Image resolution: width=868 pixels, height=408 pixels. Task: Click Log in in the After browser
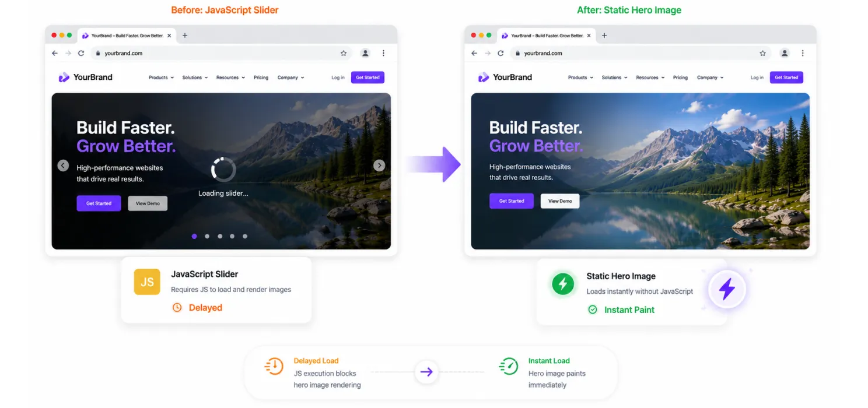(757, 78)
